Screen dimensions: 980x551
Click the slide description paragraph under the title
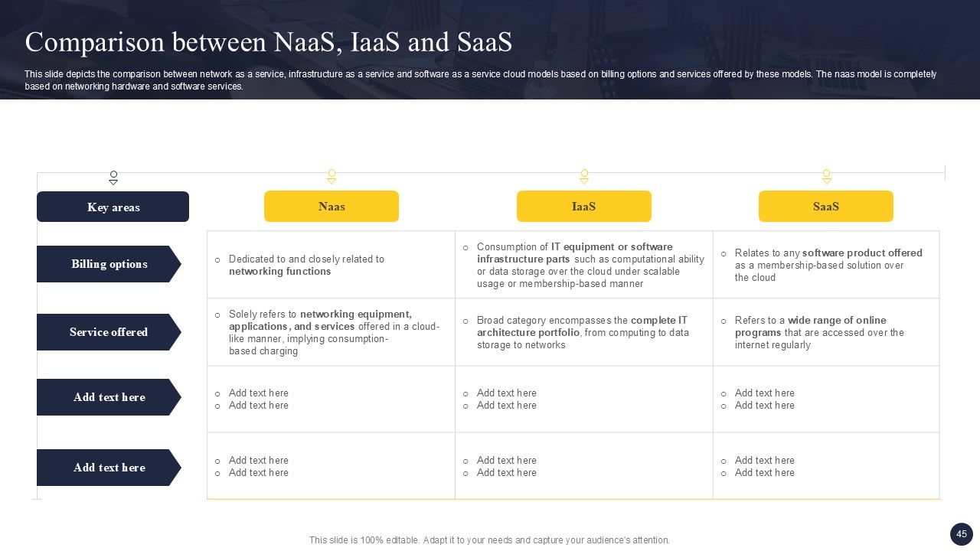point(480,80)
